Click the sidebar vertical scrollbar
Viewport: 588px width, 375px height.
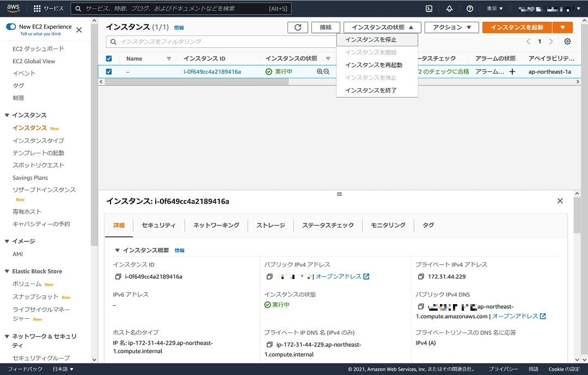pyautogui.click(x=94, y=135)
